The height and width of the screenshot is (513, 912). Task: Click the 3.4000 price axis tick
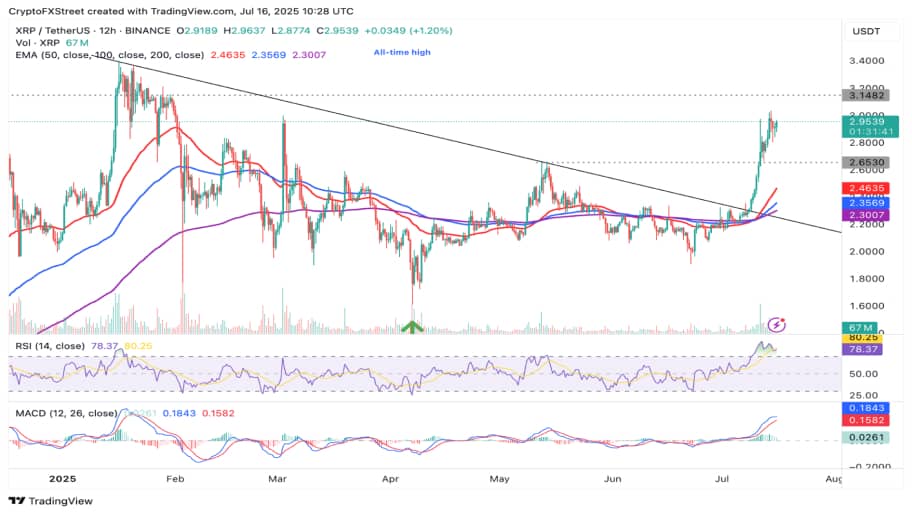click(867, 61)
